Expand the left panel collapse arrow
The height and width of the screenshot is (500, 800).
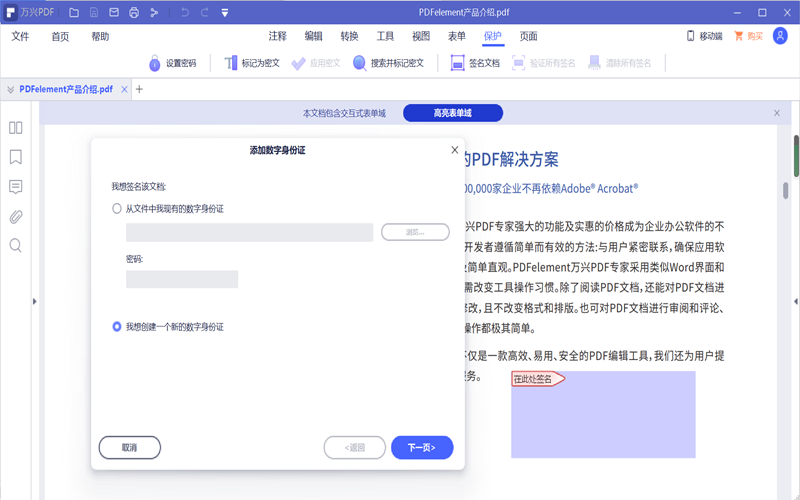tap(35, 301)
